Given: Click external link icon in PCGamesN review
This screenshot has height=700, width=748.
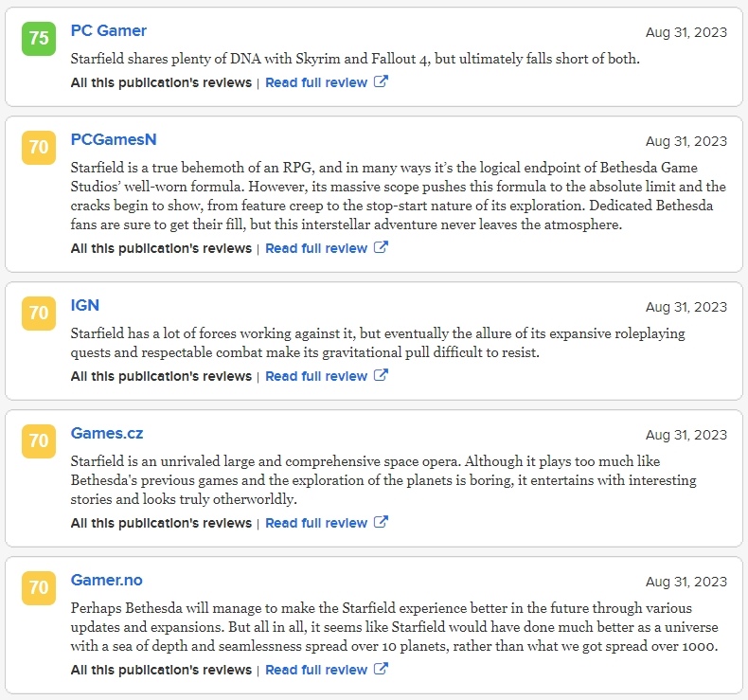Looking at the screenshot, I should click(381, 248).
